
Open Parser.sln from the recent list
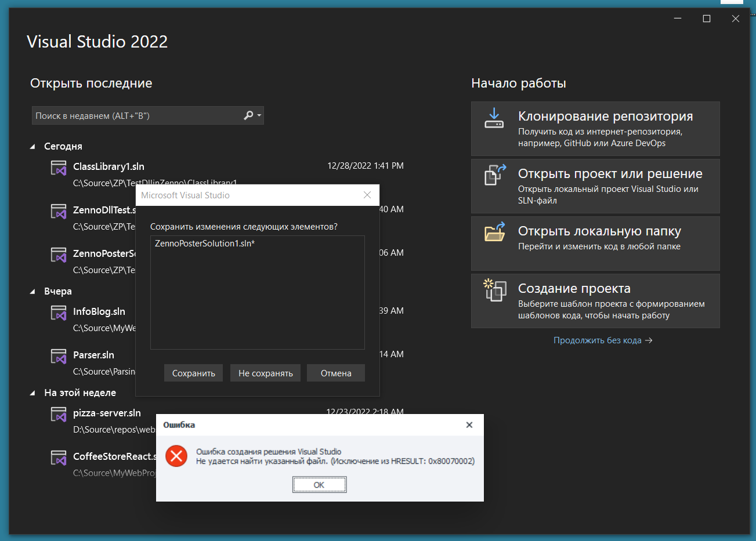click(x=93, y=355)
